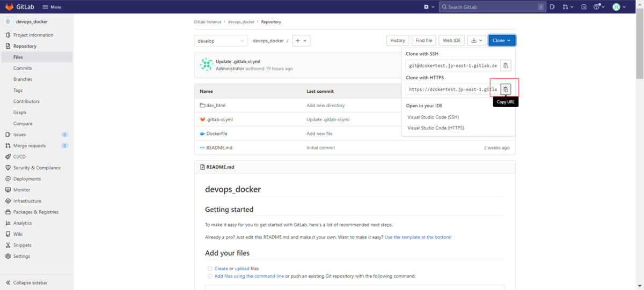Open the Wiki sidebar section

click(18, 234)
